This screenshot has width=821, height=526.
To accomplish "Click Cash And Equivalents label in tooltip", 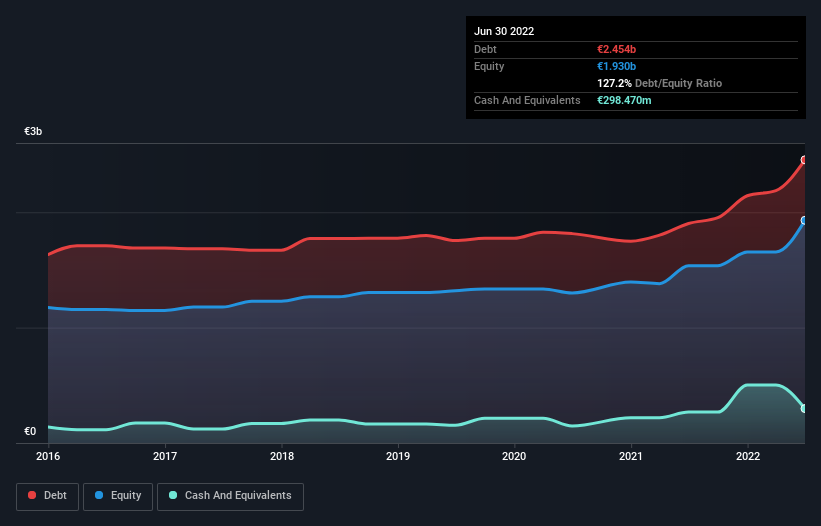I will 527,100.
